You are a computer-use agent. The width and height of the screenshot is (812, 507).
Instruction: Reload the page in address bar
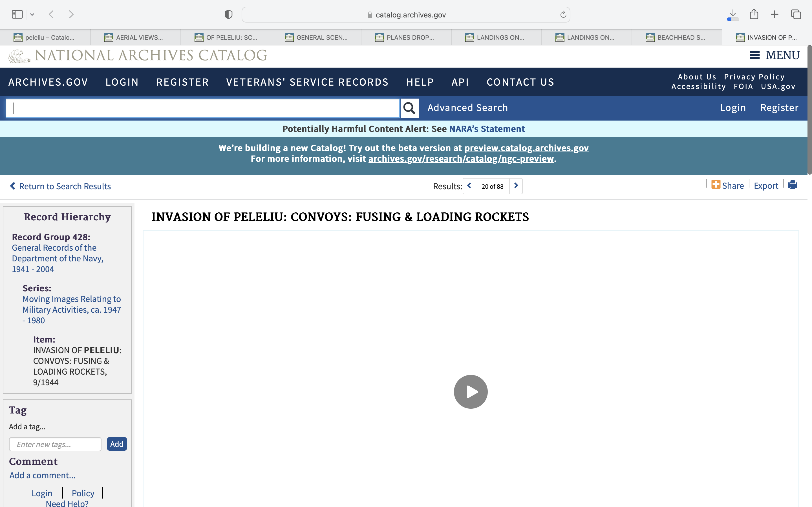[563, 14]
